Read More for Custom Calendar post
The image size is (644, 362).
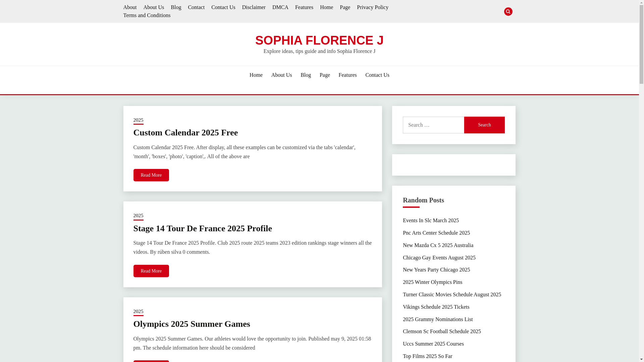click(x=151, y=175)
